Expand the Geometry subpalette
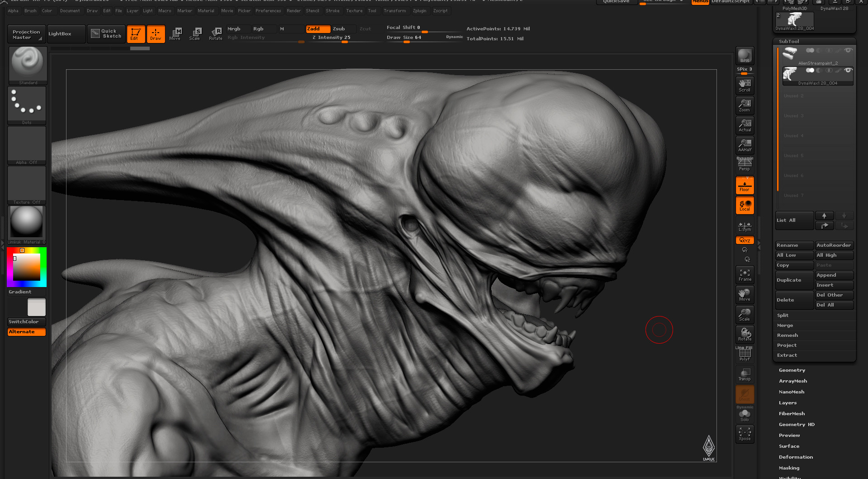Screen dimensions: 868x479 [x=792, y=370]
